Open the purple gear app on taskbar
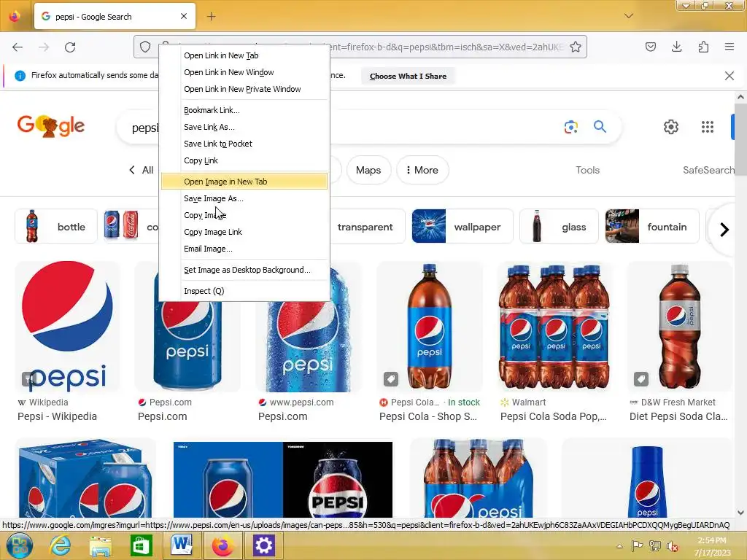The image size is (747, 560). point(263,545)
